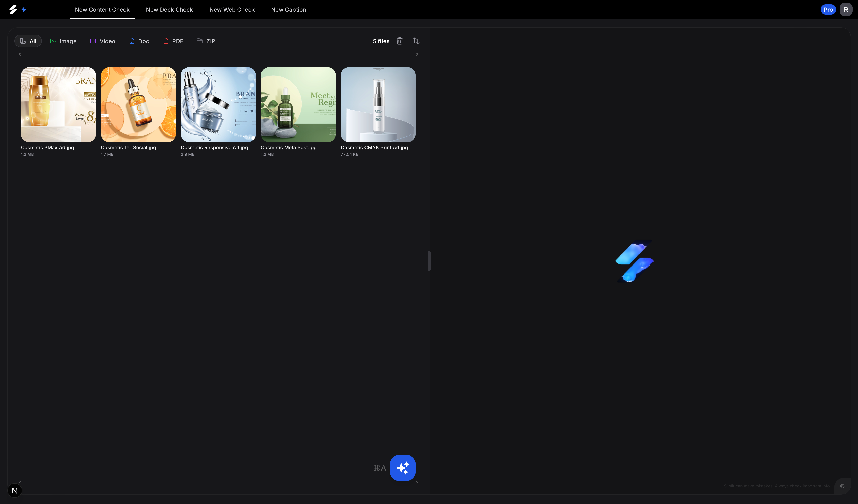Grab the vertical panel divider handle
Viewport: 858px width, 504px height.
(x=429, y=261)
